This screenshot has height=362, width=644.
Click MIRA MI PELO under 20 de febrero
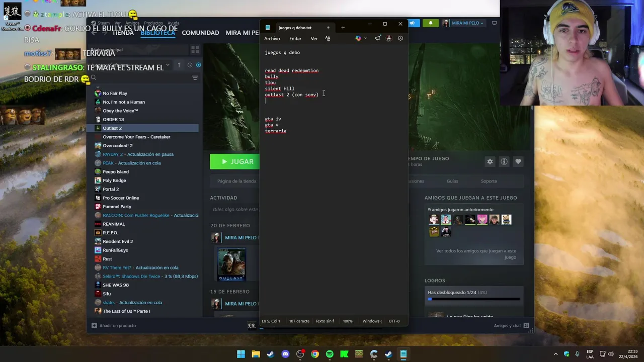pyautogui.click(x=240, y=237)
